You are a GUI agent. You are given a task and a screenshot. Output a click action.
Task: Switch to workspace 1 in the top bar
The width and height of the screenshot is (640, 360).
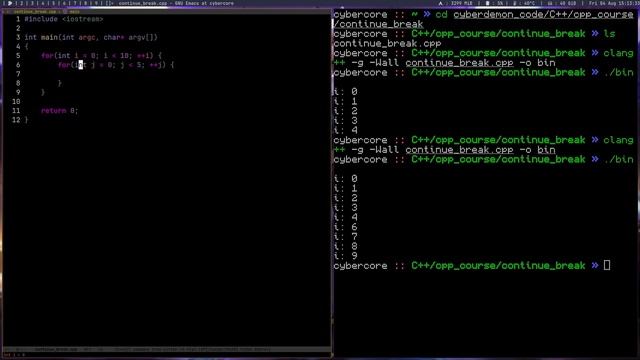pos(10,3)
